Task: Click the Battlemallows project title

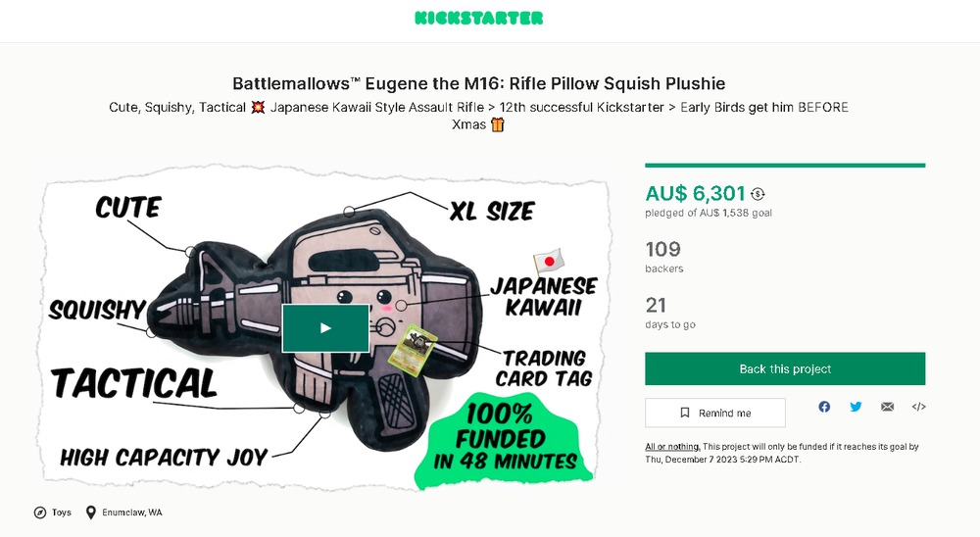Action: coord(479,83)
